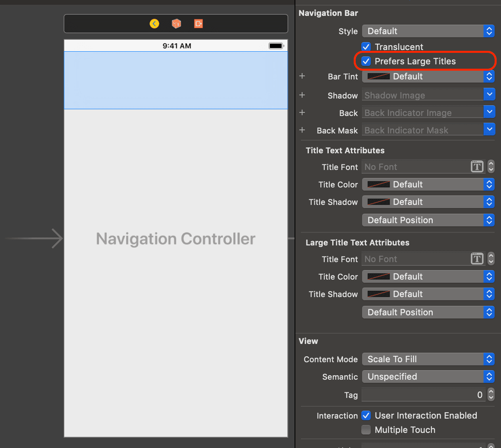Screen dimensions: 501x448
Task: Open the Shadow Image combo box arrow
Action: [x=489, y=95]
